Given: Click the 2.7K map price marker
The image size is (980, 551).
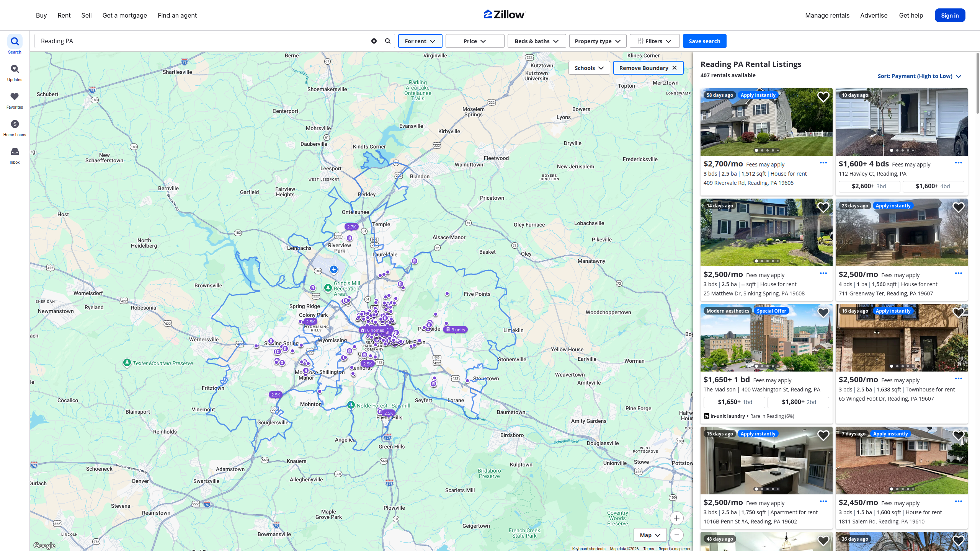Looking at the screenshot, I should click(351, 227).
